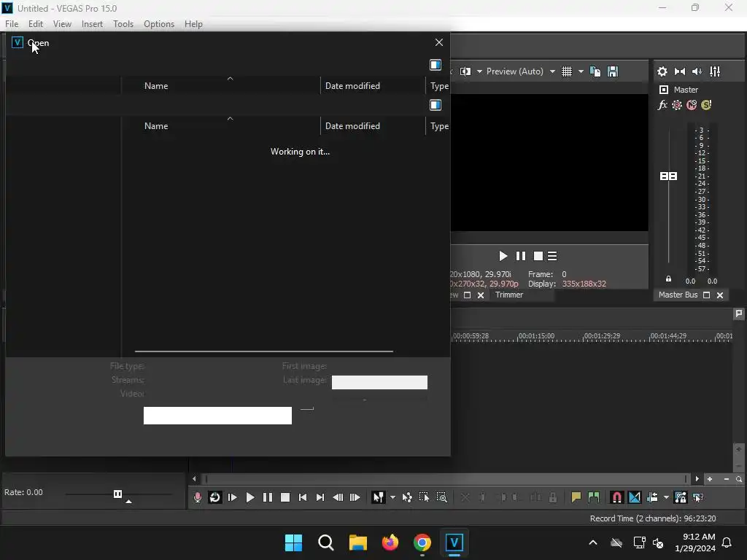
Task: Open Master Bus audio properties gear
Action: click(x=662, y=71)
